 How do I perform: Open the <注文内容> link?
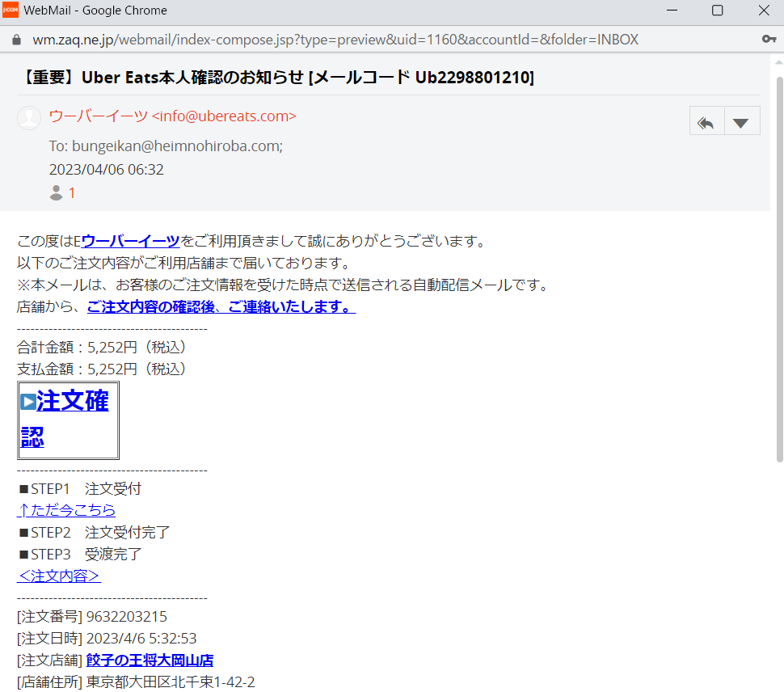(x=59, y=576)
